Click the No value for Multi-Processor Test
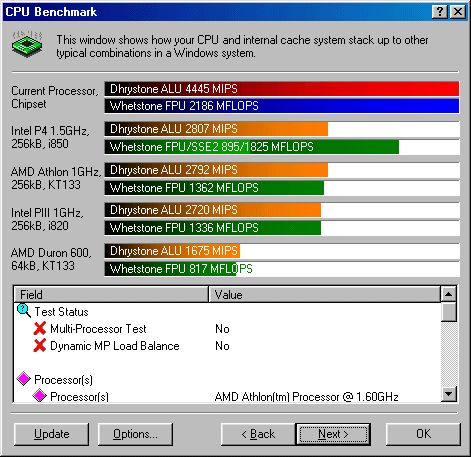Viewport: 471px width, 457px height. pyautogui.click(x=222, y=329)
